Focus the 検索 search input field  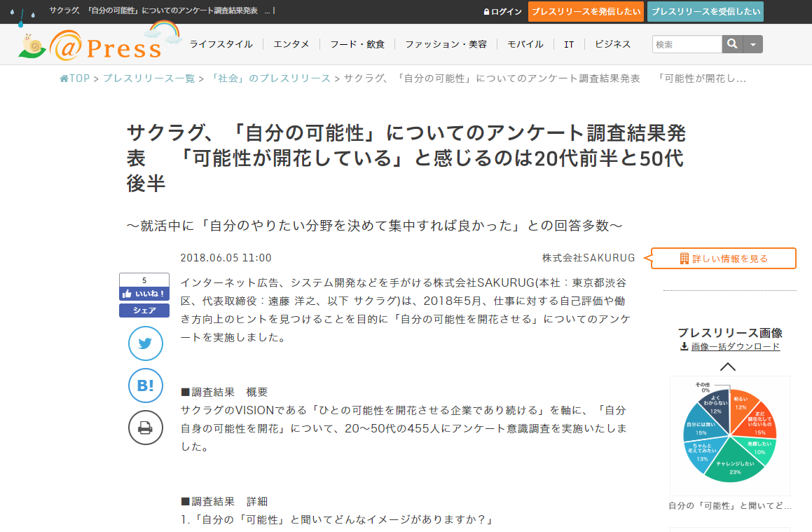pos(687,44)
